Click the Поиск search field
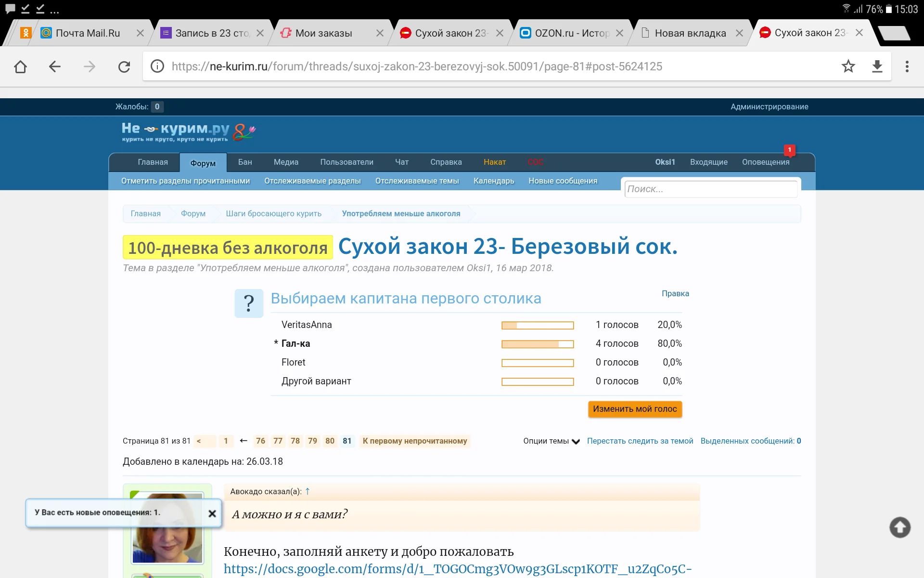 click(x=711, y=189)
